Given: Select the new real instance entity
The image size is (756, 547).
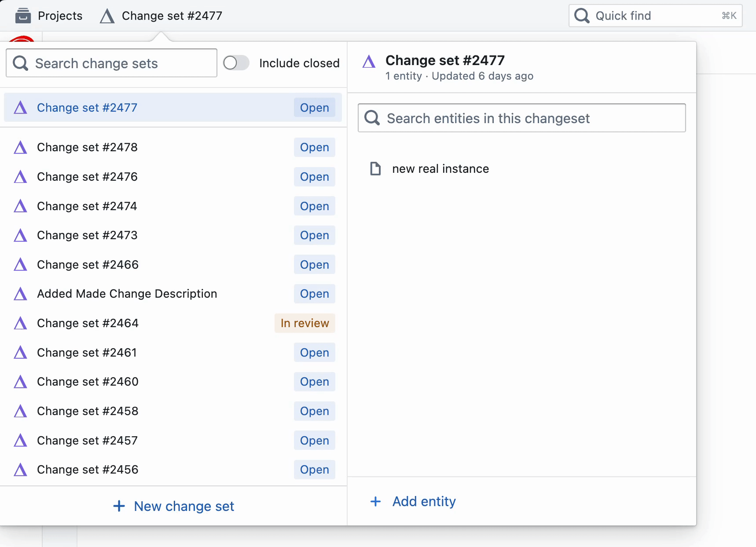Looking at the screenshot, I should 440,168.
